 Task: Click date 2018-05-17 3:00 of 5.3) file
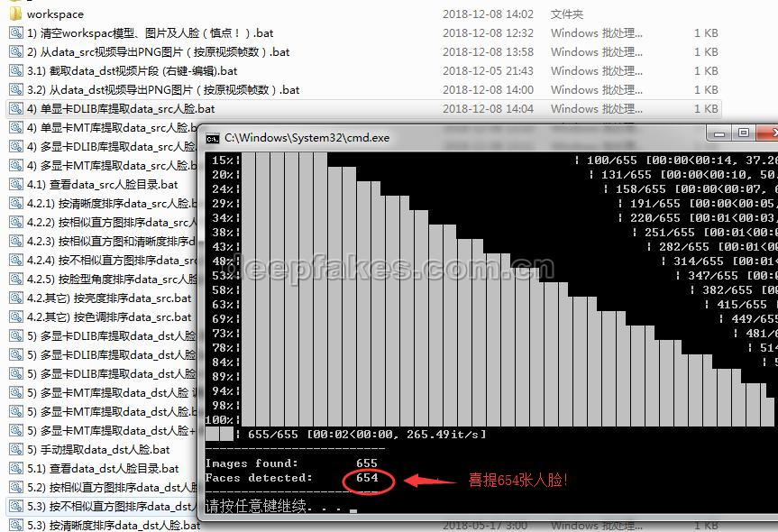[x=484, y=525]
